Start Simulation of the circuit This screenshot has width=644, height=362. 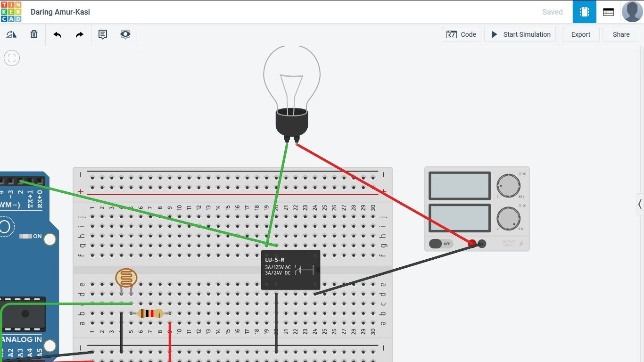point(520,34)
